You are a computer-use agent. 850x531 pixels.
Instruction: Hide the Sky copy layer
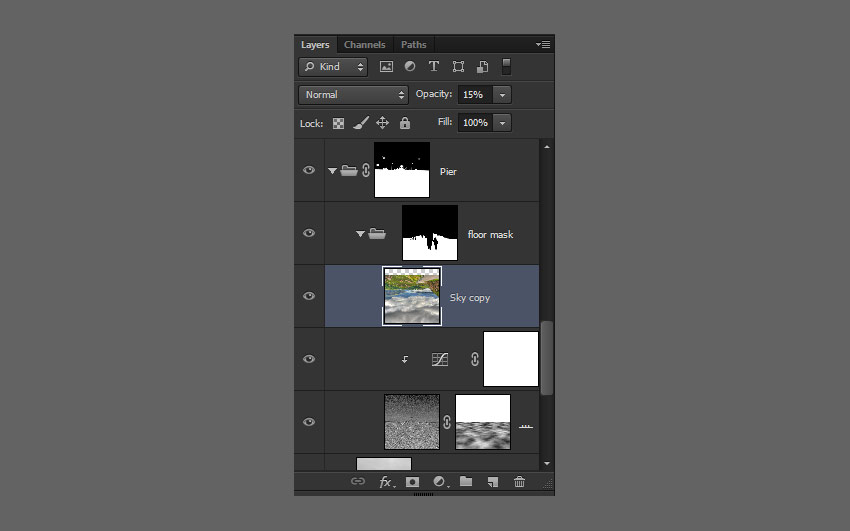[309, 296]
